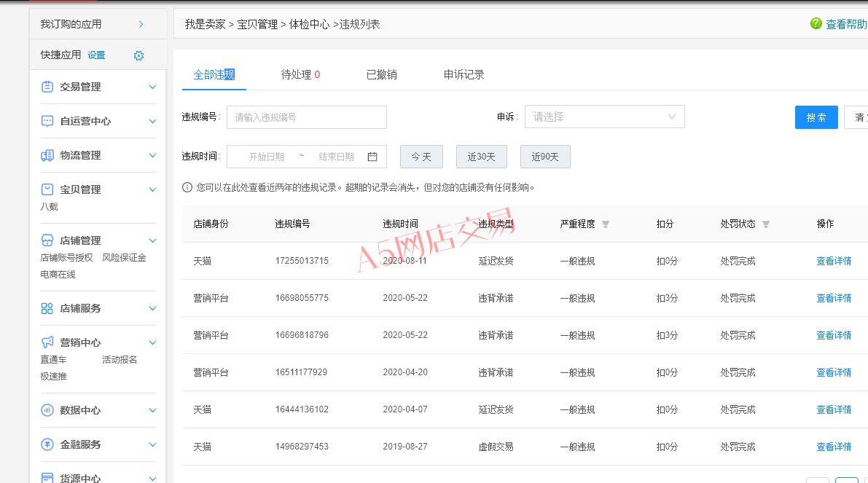The image size is (868, 483).
Task: Switch to the 待处理 tab
Action: point(300,75)
